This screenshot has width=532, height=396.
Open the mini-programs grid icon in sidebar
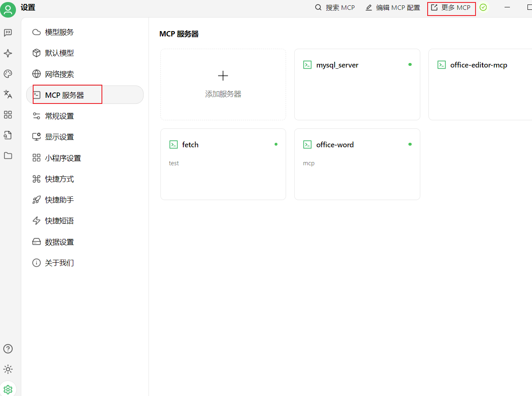(x=8, y=115)
